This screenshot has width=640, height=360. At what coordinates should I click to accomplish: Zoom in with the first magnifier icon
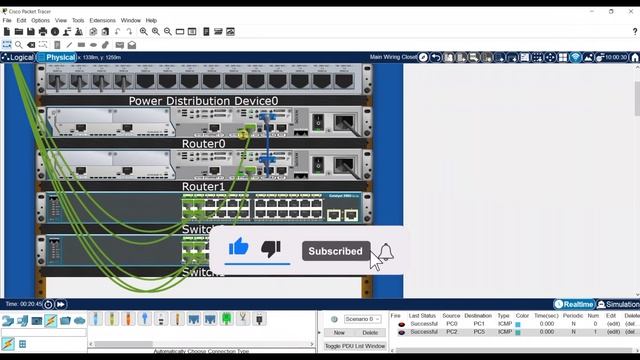pyautogui.click(x=144, y=31)
